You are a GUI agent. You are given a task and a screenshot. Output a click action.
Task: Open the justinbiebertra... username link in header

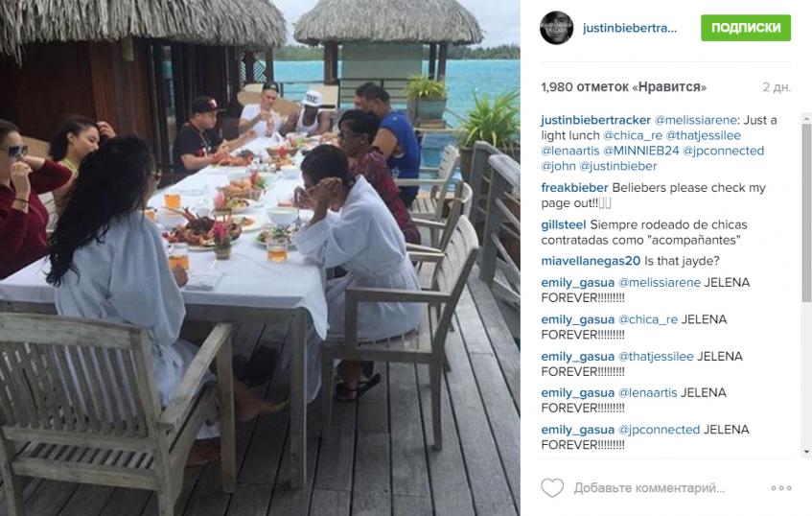point(630,28)
